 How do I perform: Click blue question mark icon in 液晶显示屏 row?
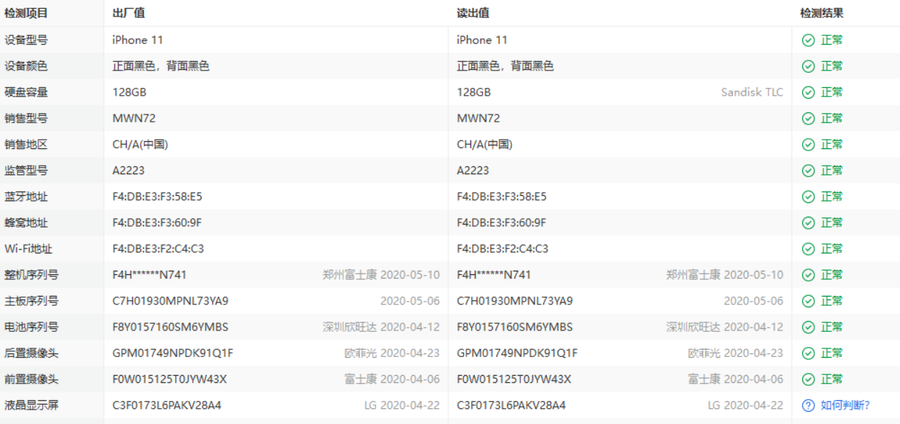coord(808,406)
